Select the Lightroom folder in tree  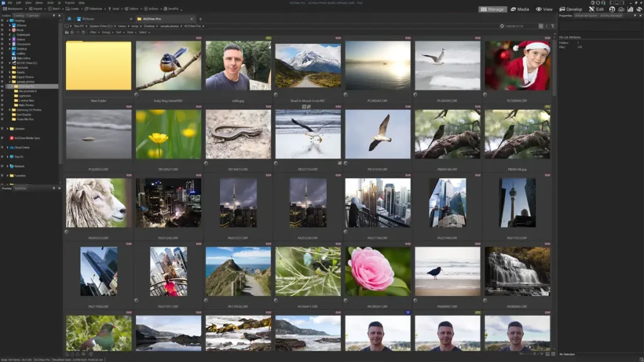25,96
